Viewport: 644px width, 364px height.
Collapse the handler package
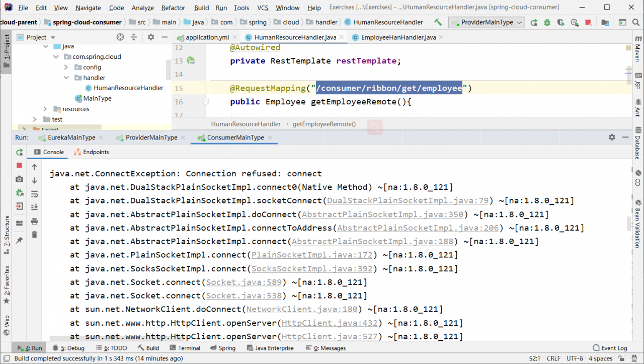(x=66, y=78)
